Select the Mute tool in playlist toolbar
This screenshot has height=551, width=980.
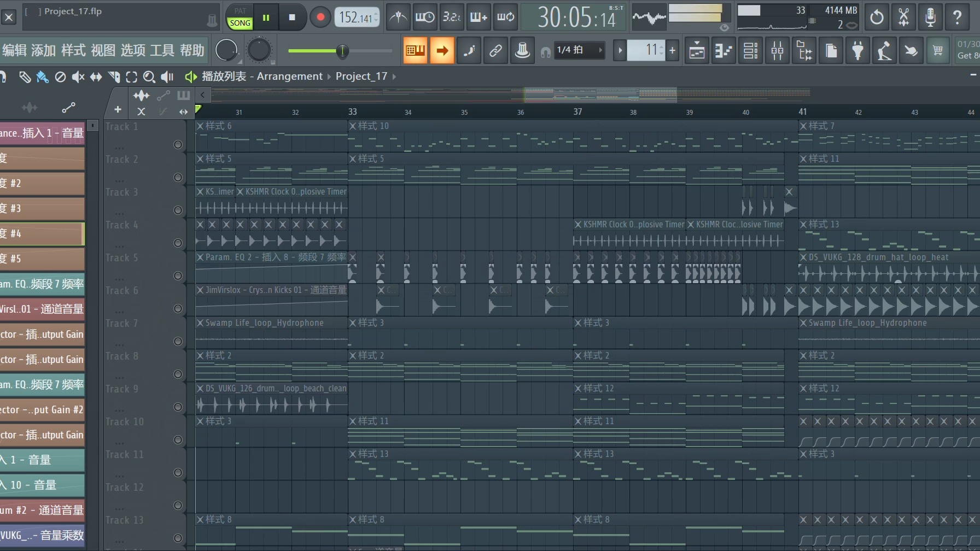78,77
